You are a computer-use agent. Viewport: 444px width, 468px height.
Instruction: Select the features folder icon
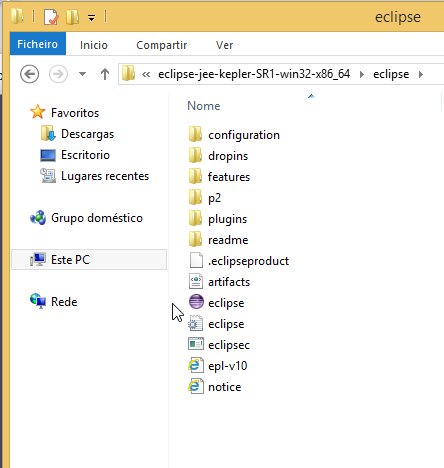click(x=195, y=176)
